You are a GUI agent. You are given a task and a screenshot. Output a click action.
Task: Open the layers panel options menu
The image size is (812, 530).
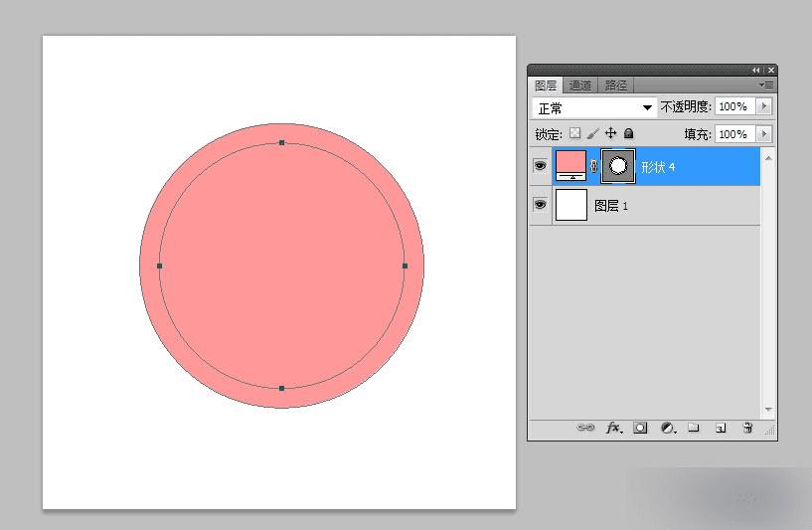(766, 85)
